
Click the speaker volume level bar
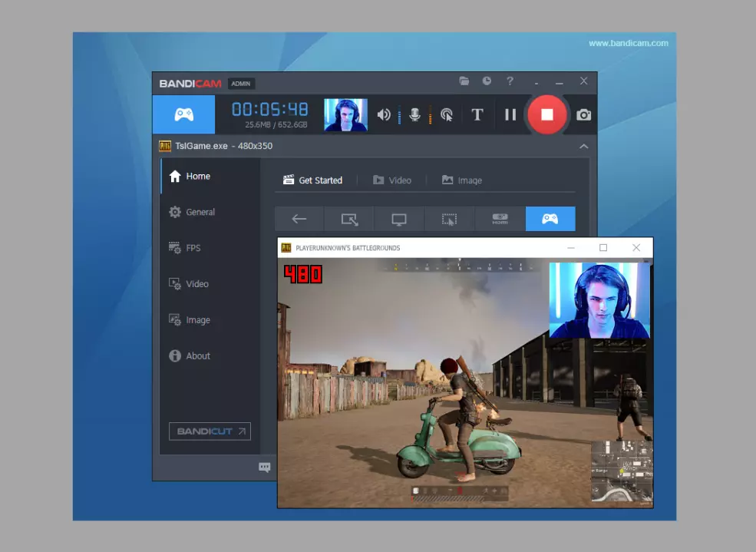click(400, 116)
